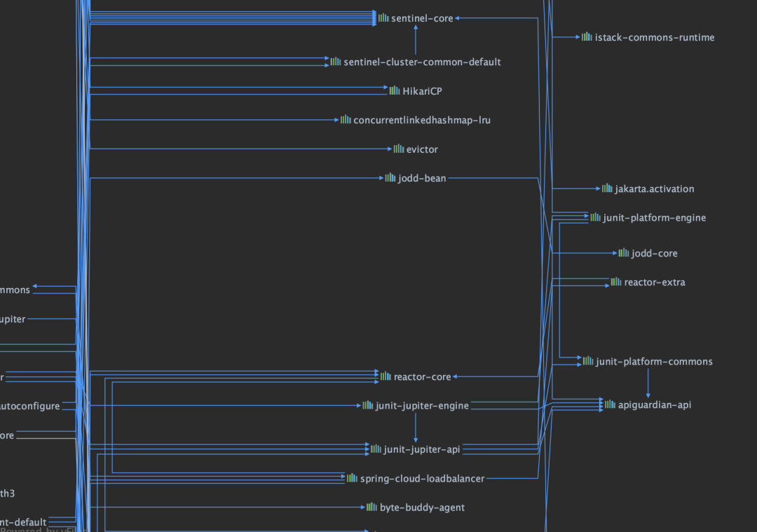Click the evictor library icon
The height and width of the screenshot is (532, 757).
click(399, 149)
